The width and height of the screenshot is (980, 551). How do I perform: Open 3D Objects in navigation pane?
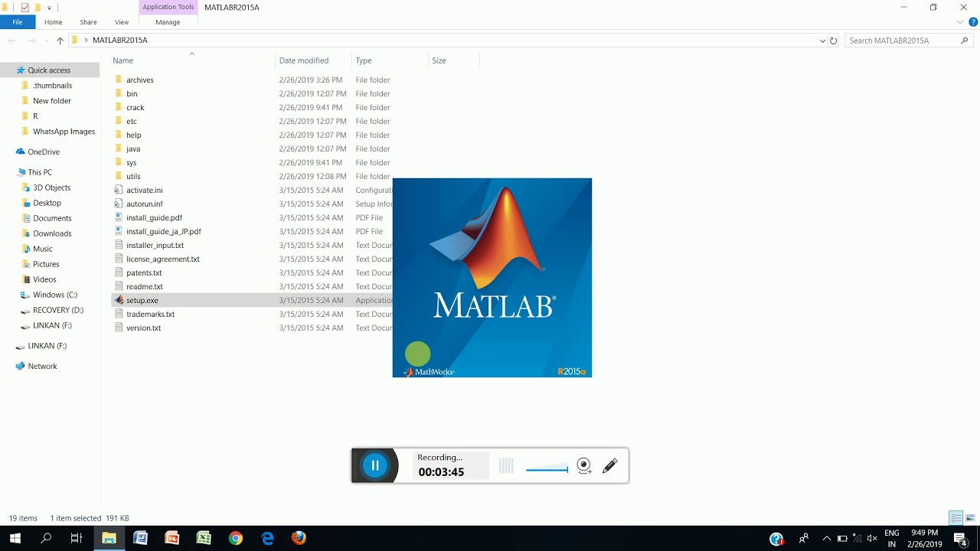click(51, 187)
